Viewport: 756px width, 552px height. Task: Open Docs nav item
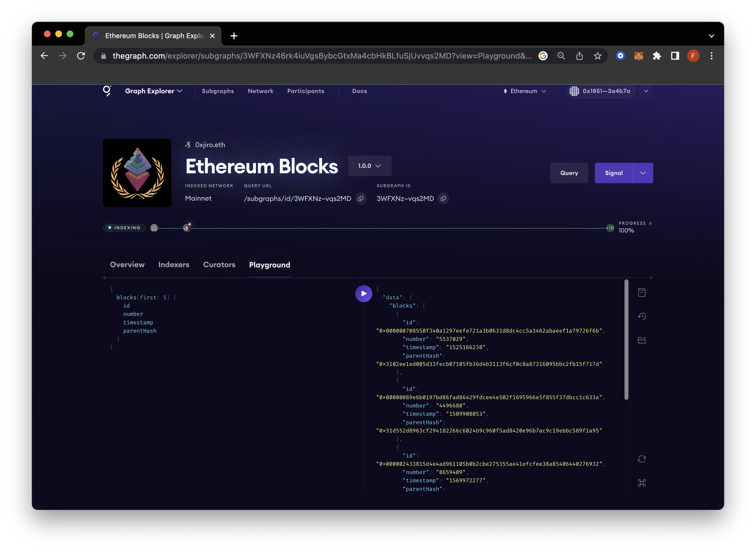coord(359,91)
